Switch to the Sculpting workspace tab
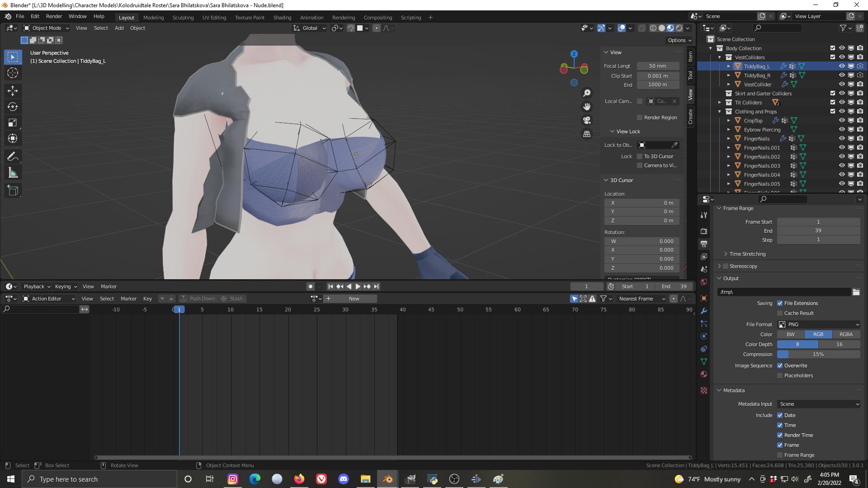Screen dimensions: 868x488 183,18
